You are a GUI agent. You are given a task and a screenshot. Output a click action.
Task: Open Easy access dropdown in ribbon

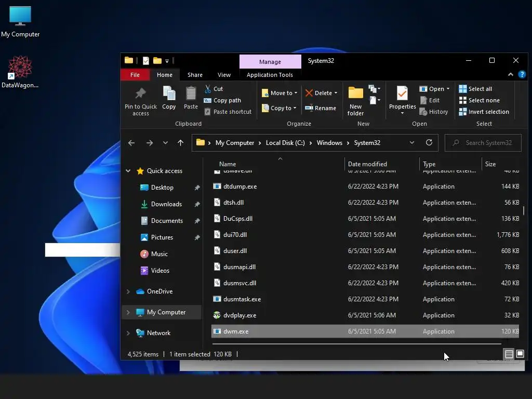tap(375, 100)
